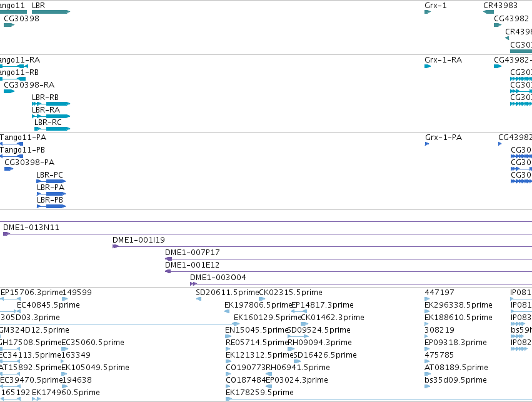Select the Tango11-RB transcript label
Screen dimensions: 532x402
pos(19,73)
